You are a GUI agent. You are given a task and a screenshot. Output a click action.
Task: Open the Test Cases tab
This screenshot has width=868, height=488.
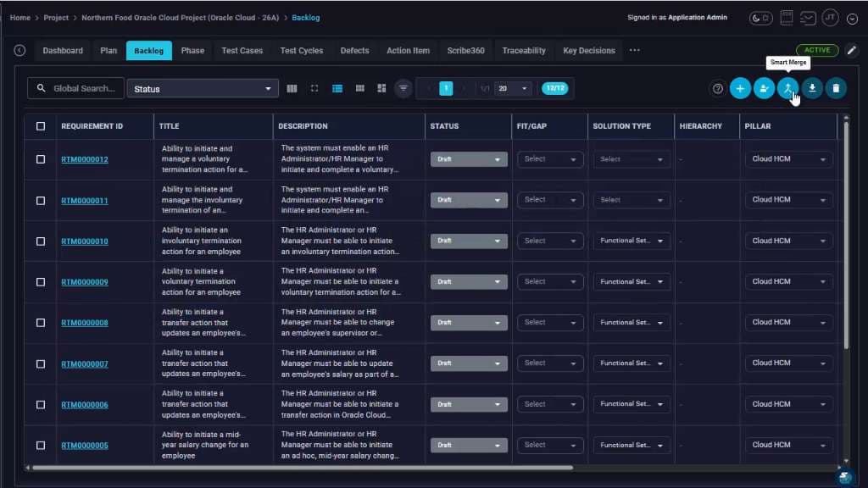(x=242, y=50)
